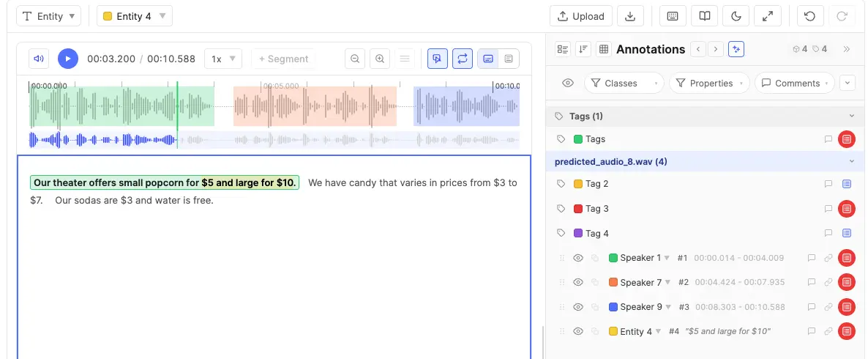This screenshot has width=868, height=359.
Task: Toggle the follow-cursor play selection button
Action: coord(438,59)
